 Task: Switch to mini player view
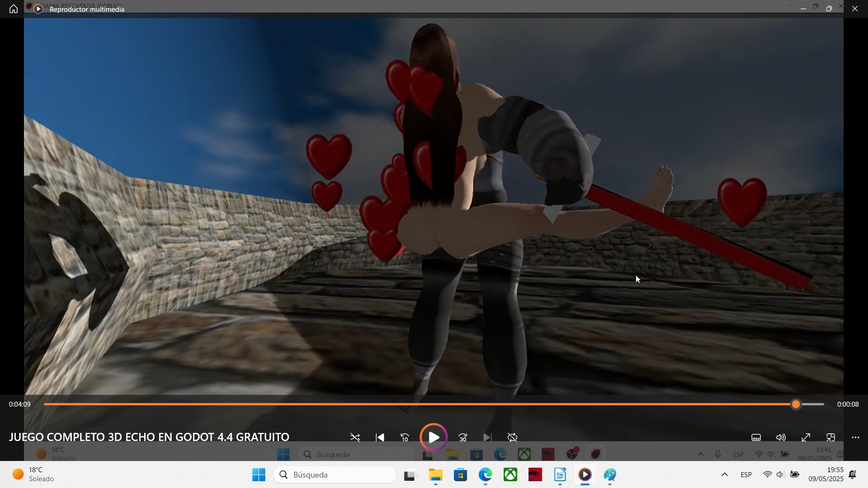(831, 437)
